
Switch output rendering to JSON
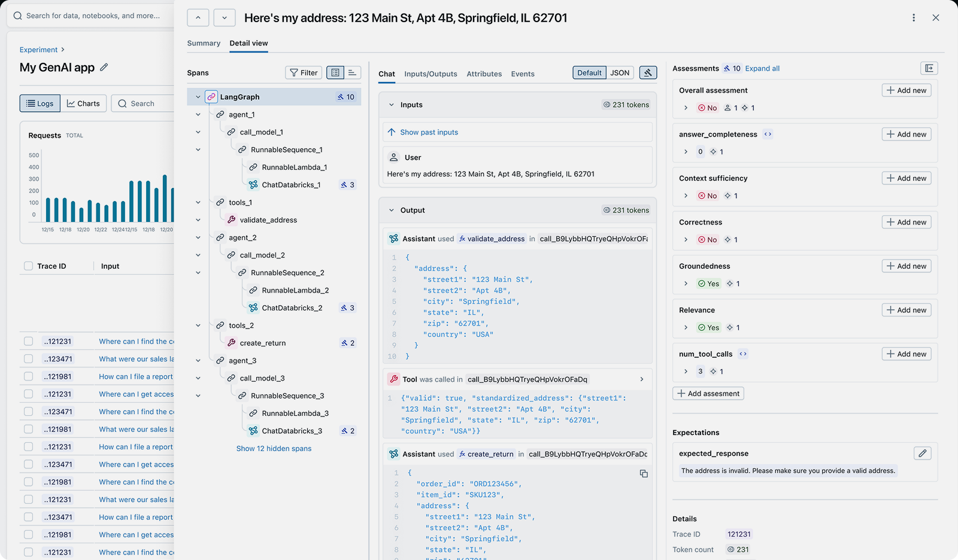pyautogui.click(x=620, y=72)
